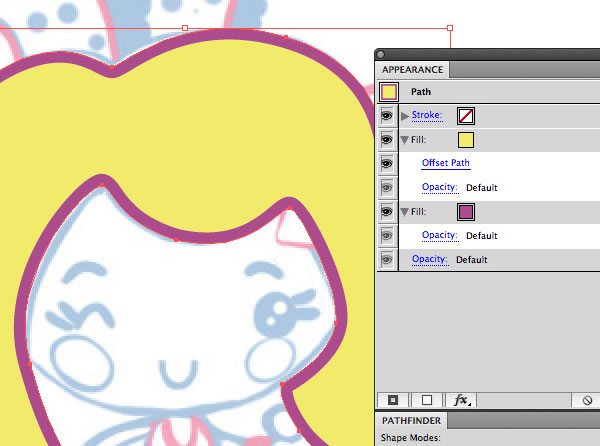Hide the Offset Path effect
600x446 pixels.
387,163
